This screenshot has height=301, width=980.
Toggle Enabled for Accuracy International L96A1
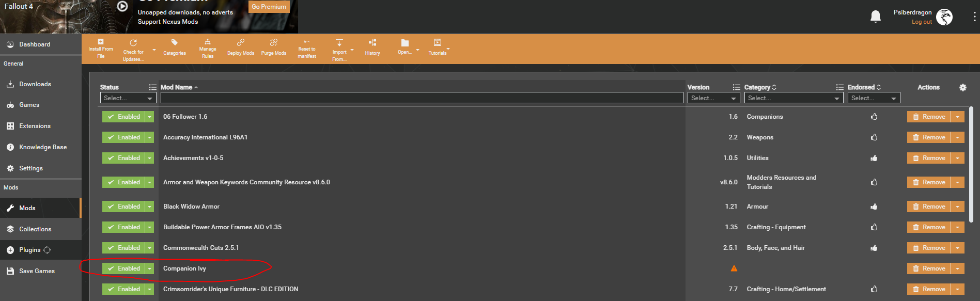(123, 137)
